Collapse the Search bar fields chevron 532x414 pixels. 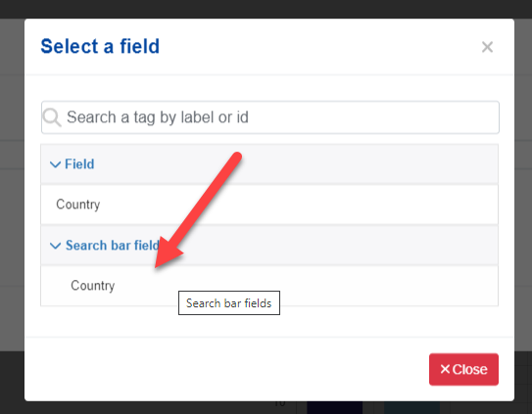click(55, 246)
